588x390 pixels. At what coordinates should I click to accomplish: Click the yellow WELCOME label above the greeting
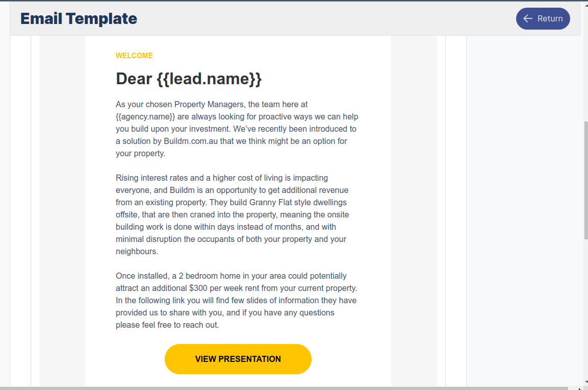pyautogui.click(x=134, y=56)
